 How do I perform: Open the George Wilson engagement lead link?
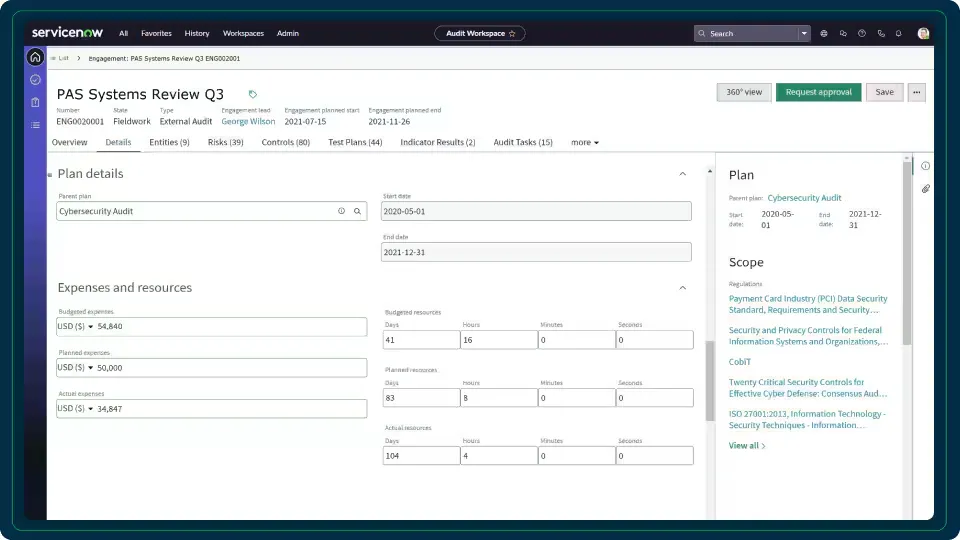click(x=248, y=121)
